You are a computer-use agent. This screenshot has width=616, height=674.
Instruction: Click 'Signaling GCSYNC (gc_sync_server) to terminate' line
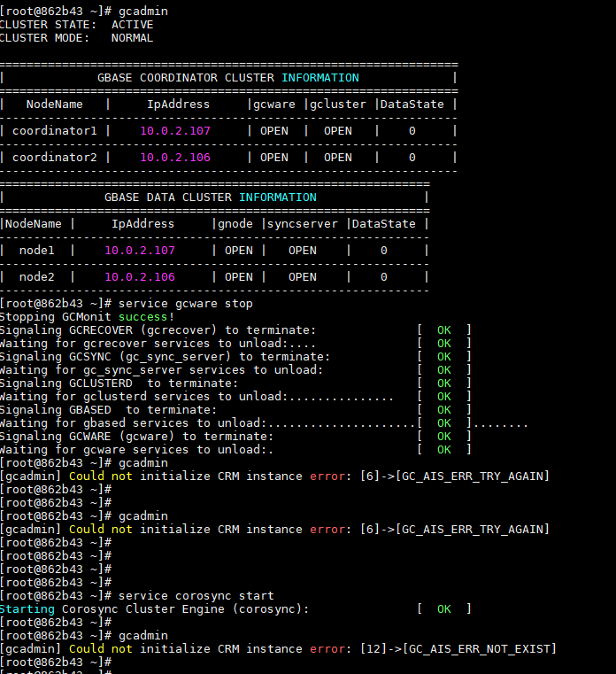point(165,357)
